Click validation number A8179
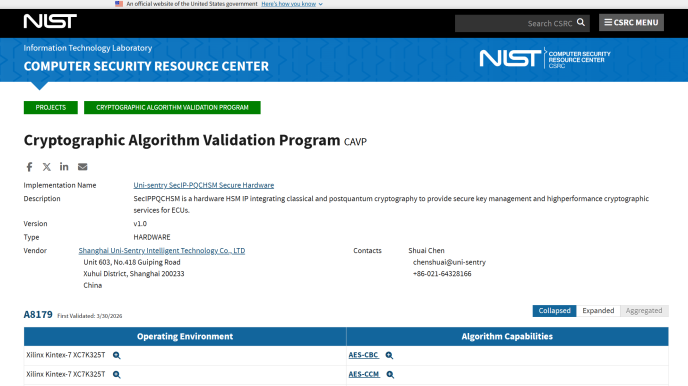Image resolution: width=688 pixels, height=386 pixels. point(38,315)
